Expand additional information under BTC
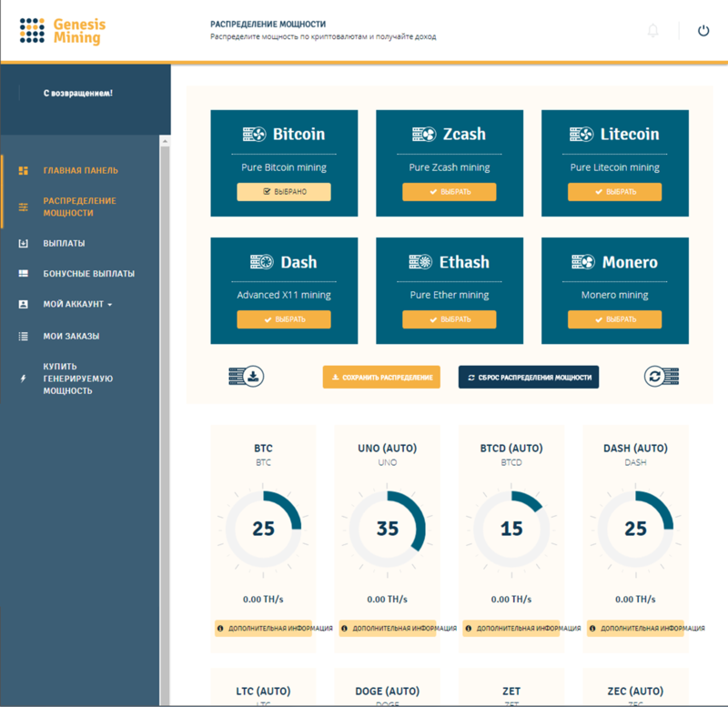This screenshot has height=707, width=728. (x=263, y=628)
